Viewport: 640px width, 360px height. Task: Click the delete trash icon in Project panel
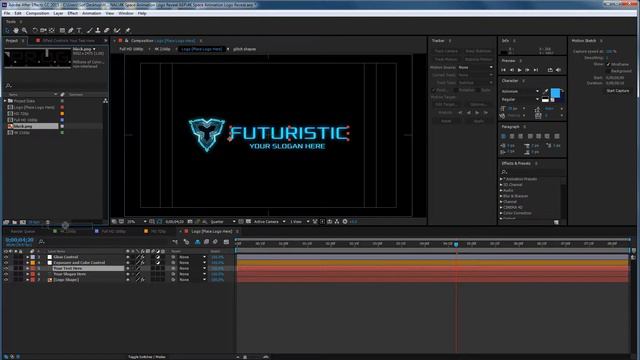[48, 222]
